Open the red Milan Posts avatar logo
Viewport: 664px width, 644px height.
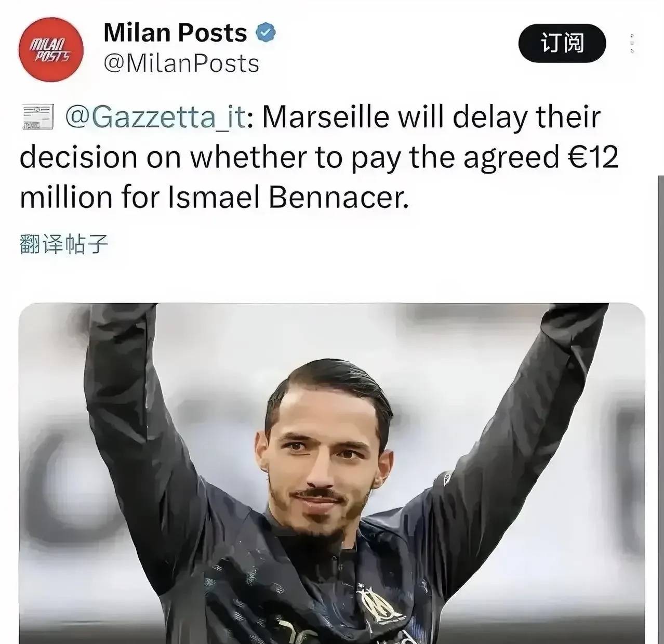pyautogui.click(x=50, y=50)
